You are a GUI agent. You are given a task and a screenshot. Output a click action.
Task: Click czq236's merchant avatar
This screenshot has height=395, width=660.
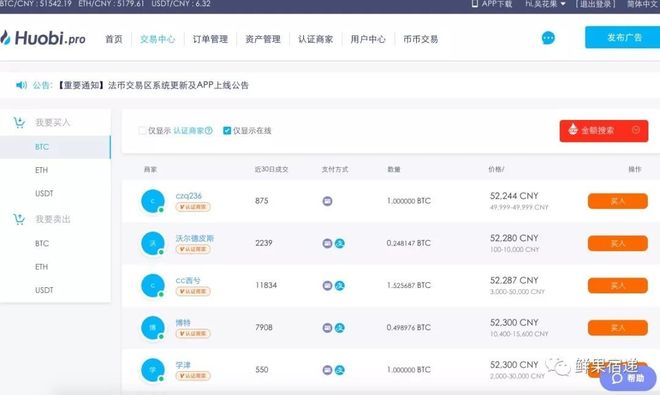[x=153, y=201]
